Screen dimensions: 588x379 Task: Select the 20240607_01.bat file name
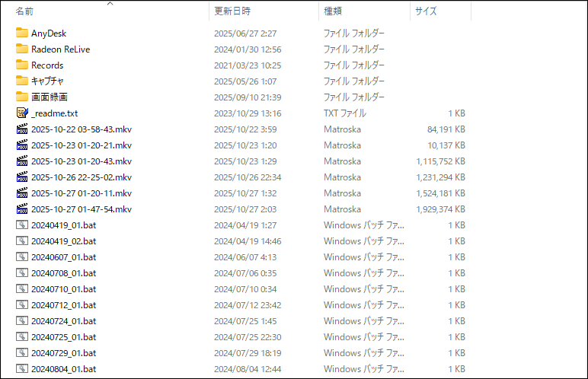(63, 257)
